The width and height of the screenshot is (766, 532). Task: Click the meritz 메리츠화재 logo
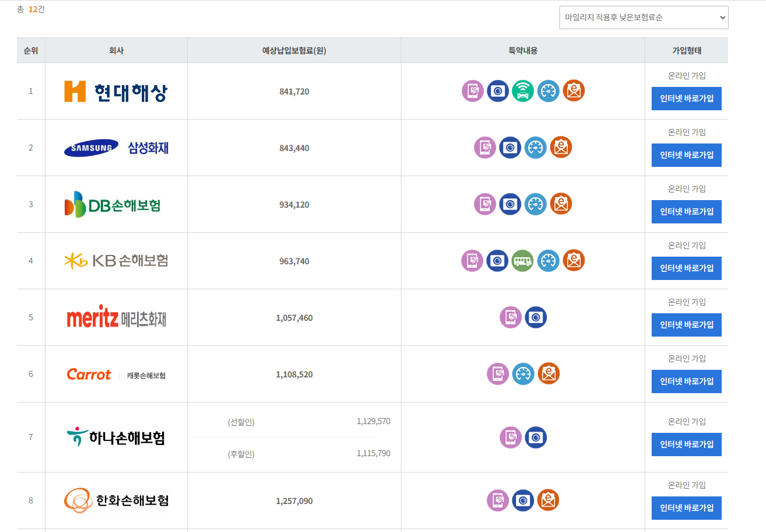click(x=117, y=317)
